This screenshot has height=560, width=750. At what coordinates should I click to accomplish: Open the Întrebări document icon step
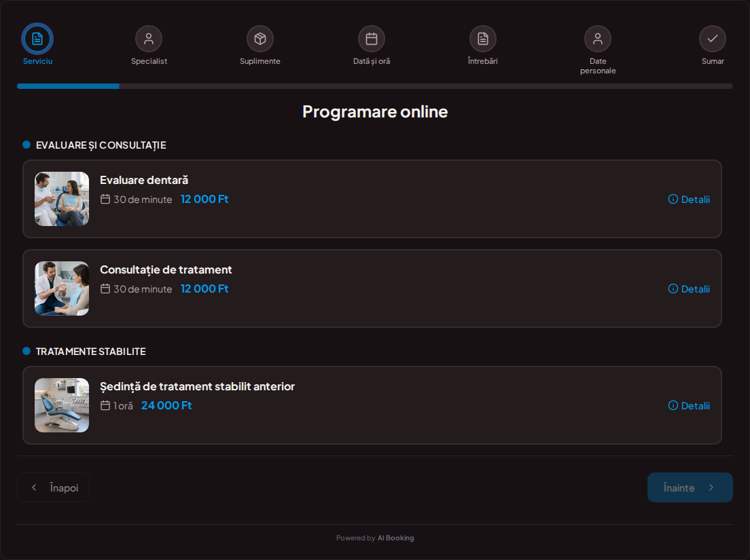click(x=483, y=39)
